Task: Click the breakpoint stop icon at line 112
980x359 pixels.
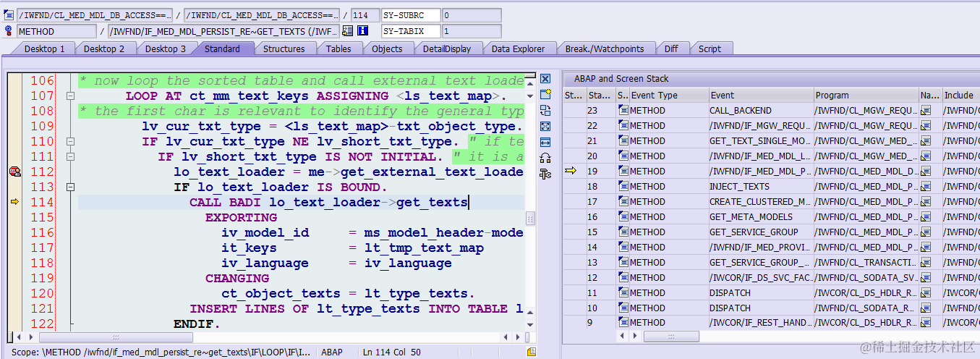Action: point(14,172)
